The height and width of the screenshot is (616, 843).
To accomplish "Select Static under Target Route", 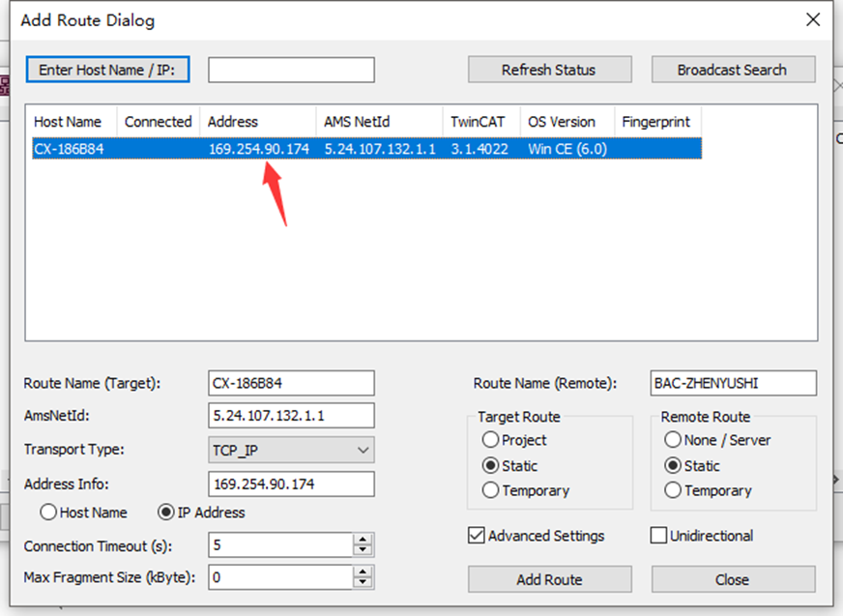I will [510, 465].
